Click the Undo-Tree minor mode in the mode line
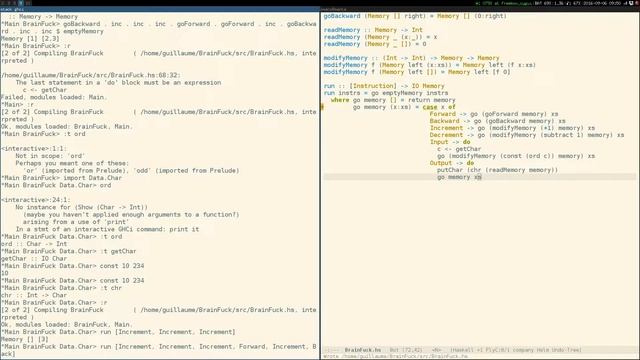This screenshot has width=640, height=360. click(566, 350)
